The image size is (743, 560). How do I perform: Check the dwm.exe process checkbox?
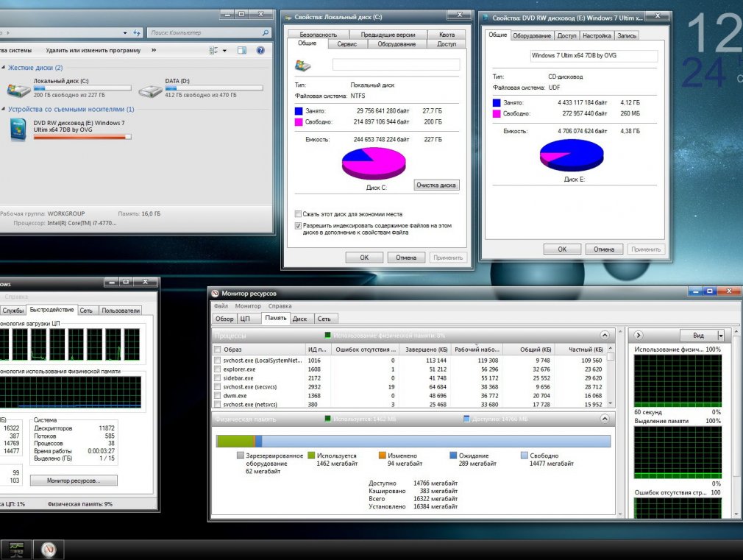pos(218,395)
